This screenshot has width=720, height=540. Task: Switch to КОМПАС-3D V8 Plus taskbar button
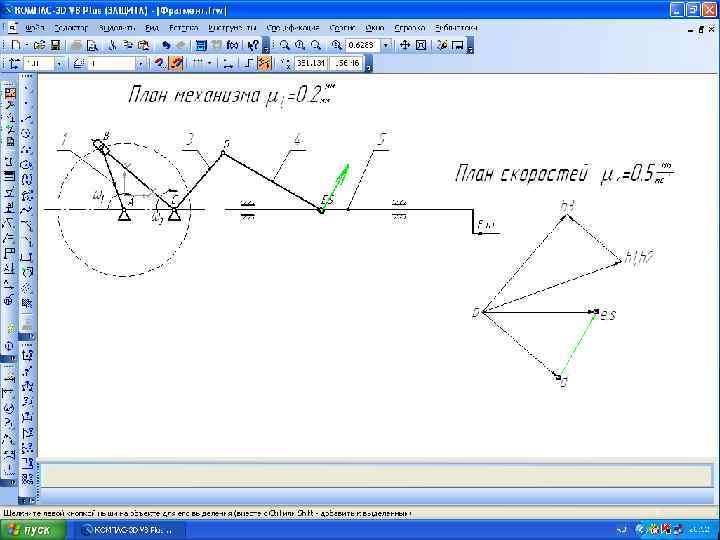click(x=130, y=530)
